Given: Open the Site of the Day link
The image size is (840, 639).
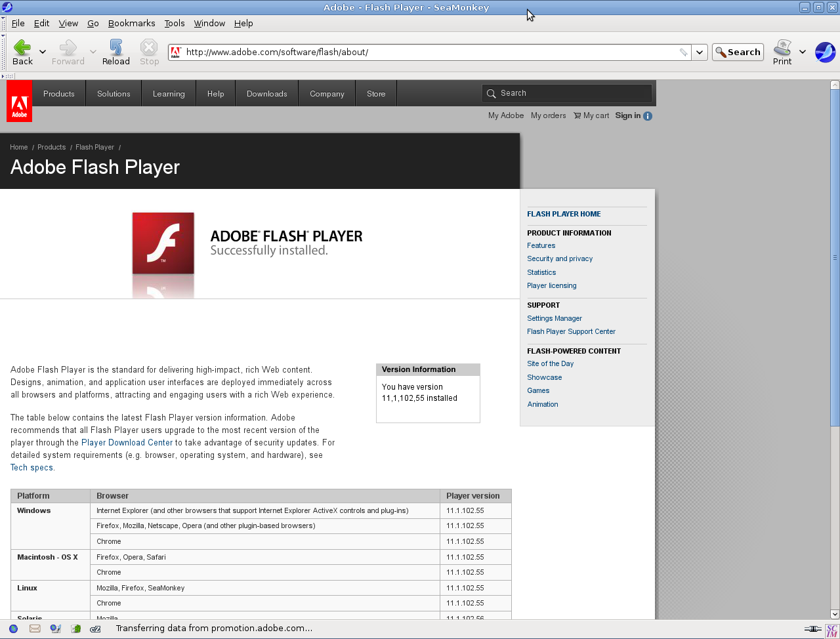Looking at the screenshot, I should 550,363.
